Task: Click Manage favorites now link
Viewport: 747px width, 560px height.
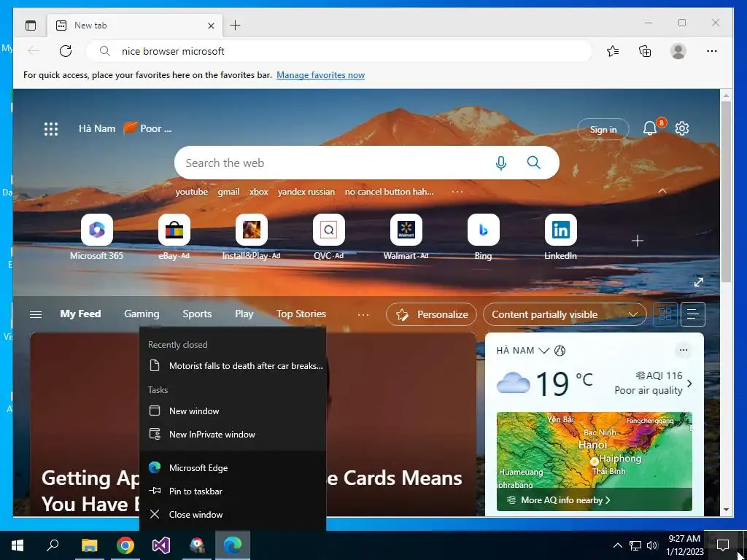Action: click(x=321, y=75)
